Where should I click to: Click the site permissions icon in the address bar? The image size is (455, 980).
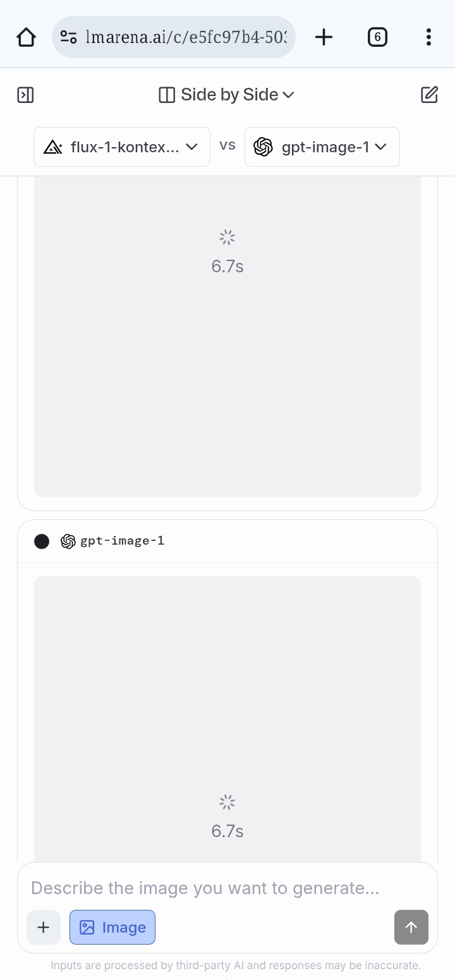coord(70,37)
